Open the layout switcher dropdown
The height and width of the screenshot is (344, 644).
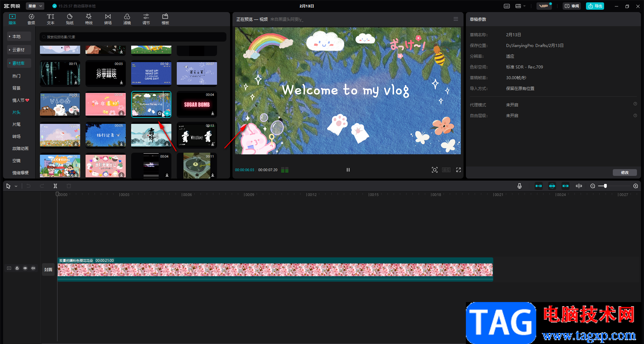520,6
